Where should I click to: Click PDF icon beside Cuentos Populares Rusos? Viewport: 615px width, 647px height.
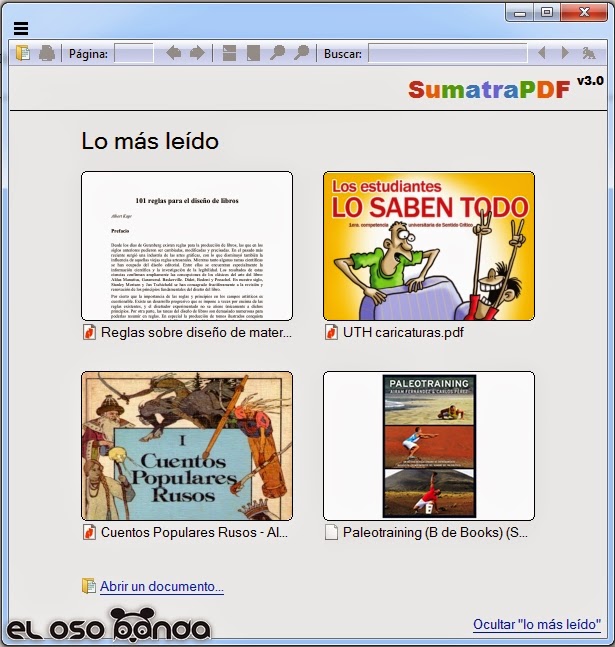coord(89,532)
